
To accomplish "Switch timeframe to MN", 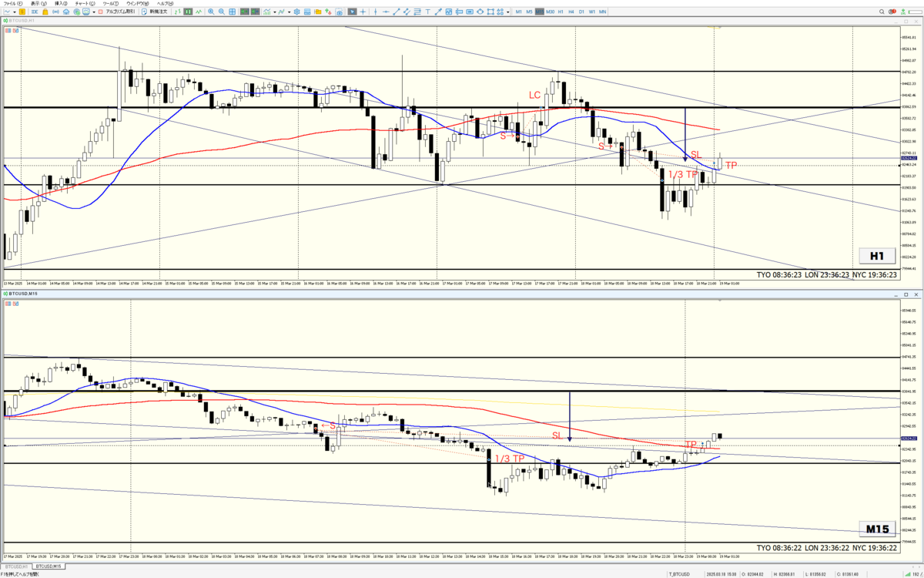I will tap(602, 12).
